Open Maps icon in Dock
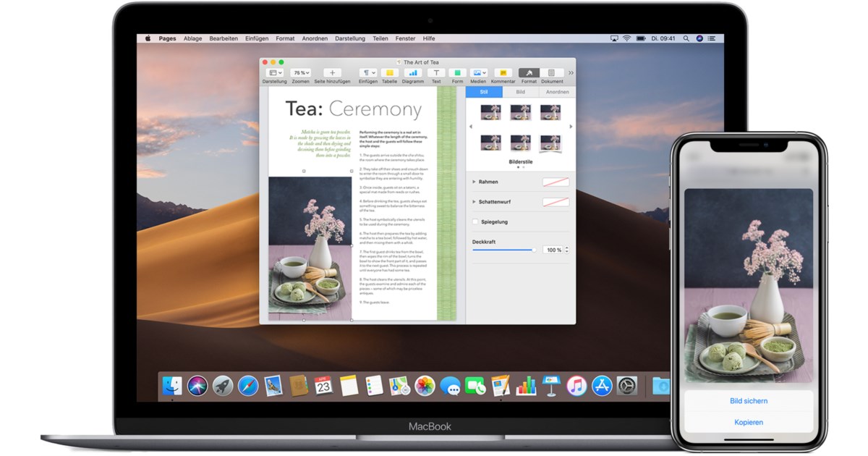Viewport: 868px width, 456px height. (x=399, y=386)
